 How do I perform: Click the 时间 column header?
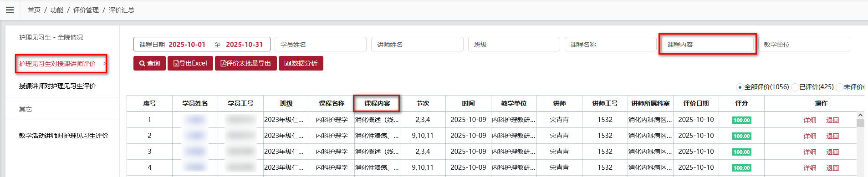pos(468,103)
